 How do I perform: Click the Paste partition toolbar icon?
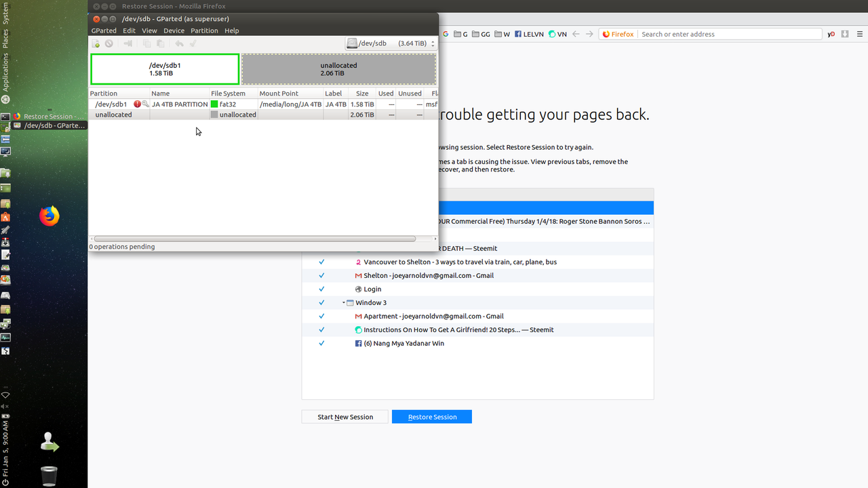pyautogui.click(x=160, y=43)
